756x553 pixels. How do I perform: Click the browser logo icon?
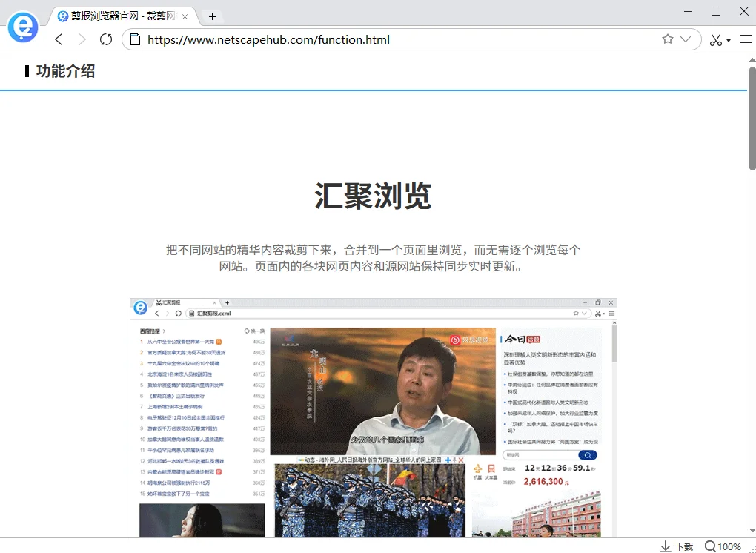click(23, 27)
